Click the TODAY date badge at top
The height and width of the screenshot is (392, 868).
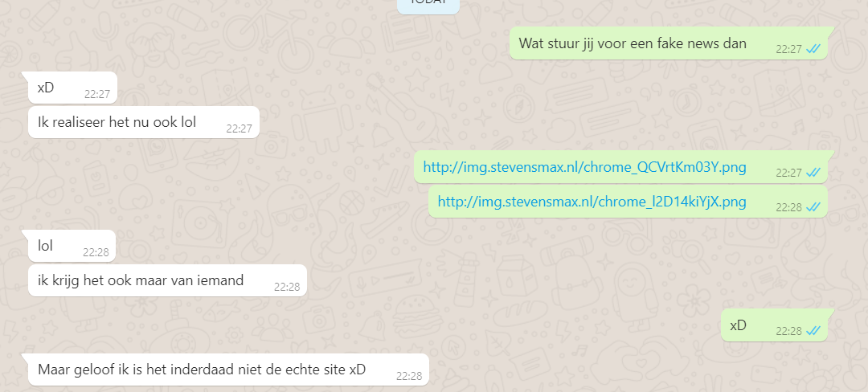428,5
